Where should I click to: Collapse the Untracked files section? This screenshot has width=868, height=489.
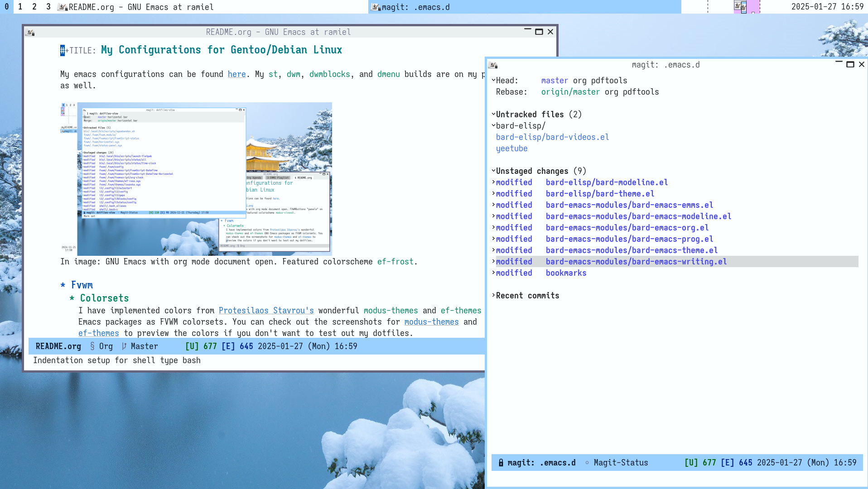click(x=493, y=114)
